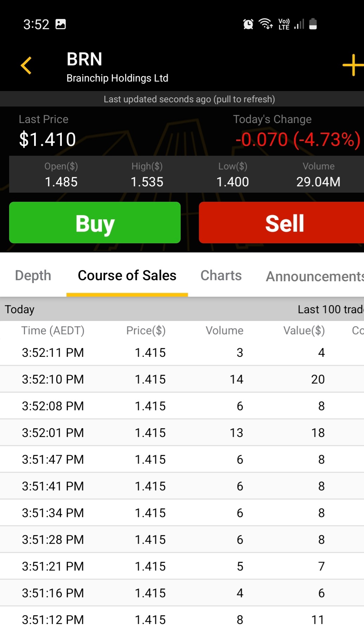Open the Charts tab
This screenshot has height=631, width=364.
pyautogui.click(x=221, y=276)
